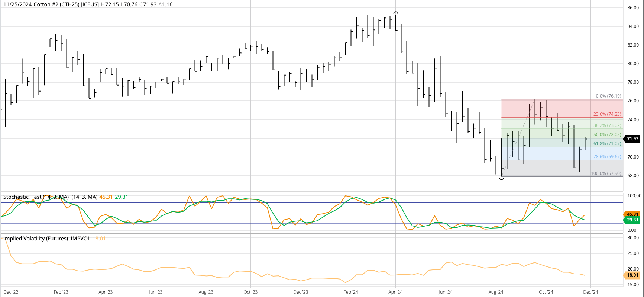This screenshot has height=297, width=644.
Task: Select the green 29.31 stochastic value tag
Action: 632,220
